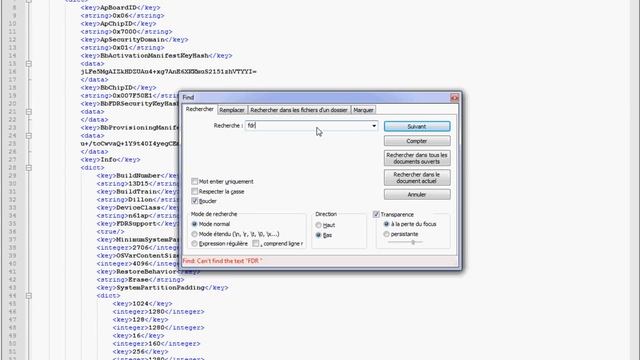Click the 0x06 string line
This screenshot has width=640, height=360.
[122, 16]
